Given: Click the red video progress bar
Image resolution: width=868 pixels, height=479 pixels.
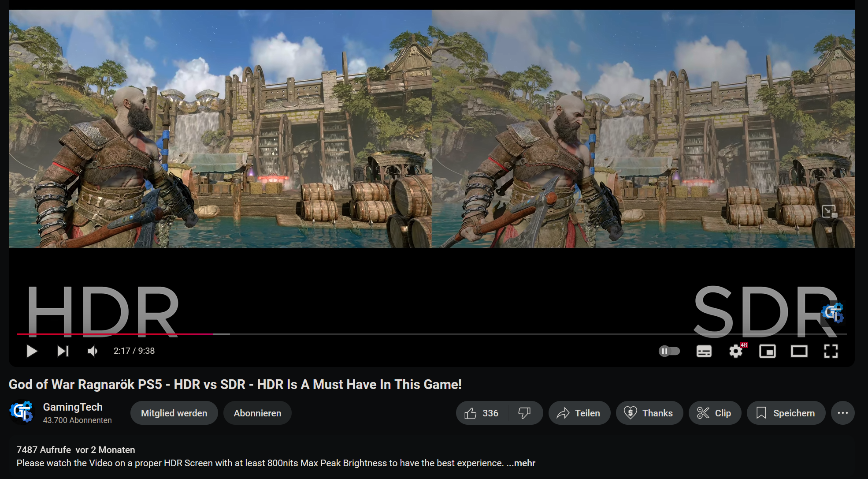Looking at the screenshot, I should point(115,334).
